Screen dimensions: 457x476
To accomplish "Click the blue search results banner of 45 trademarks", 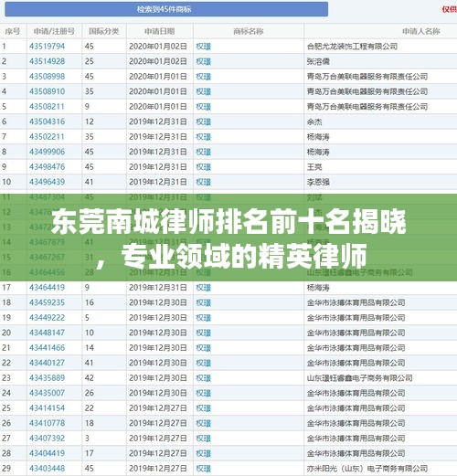I will point(166,9).
